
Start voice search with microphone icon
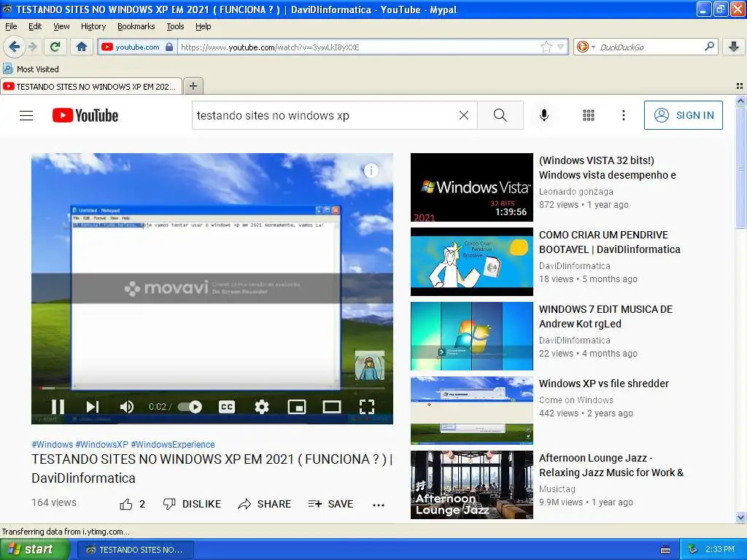[544, 115]
